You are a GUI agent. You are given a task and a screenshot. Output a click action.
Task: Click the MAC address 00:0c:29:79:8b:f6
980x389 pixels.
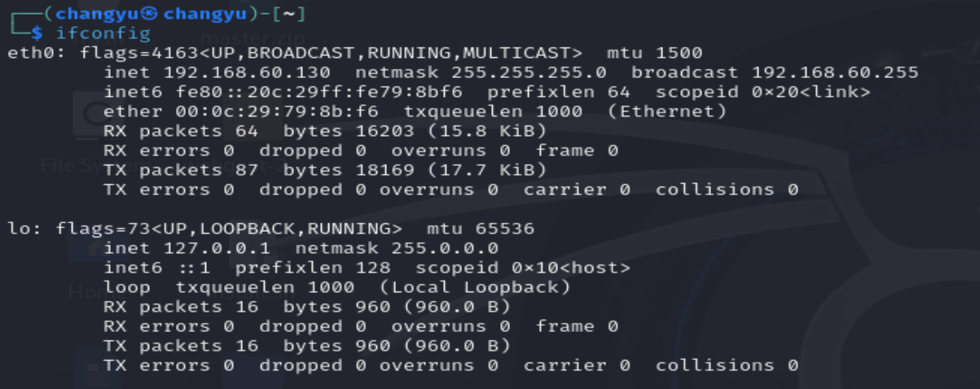pyautogui.click(x=277, y=111)
